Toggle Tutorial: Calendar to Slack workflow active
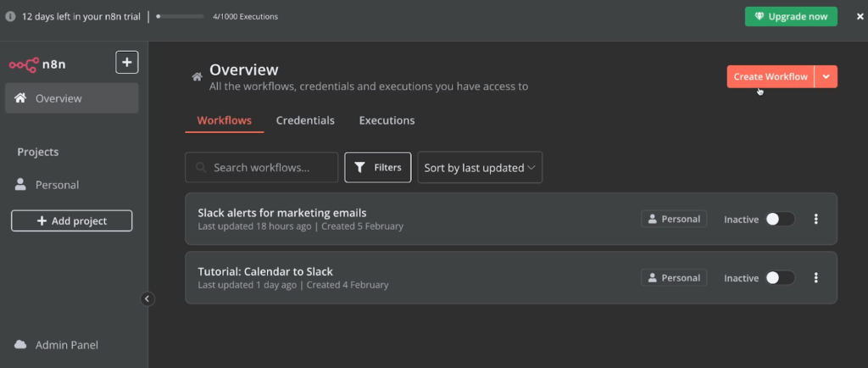868x368 pixels. coord(780,277)
